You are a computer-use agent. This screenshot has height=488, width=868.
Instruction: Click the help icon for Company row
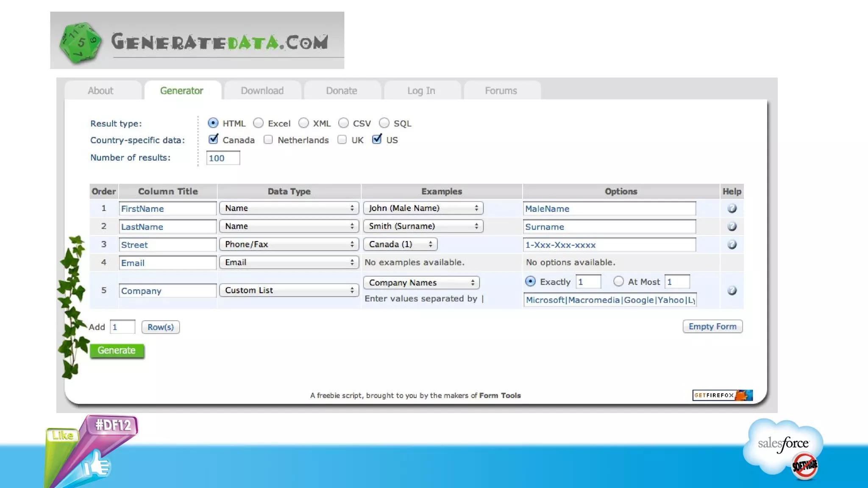(x=732, y=291)
